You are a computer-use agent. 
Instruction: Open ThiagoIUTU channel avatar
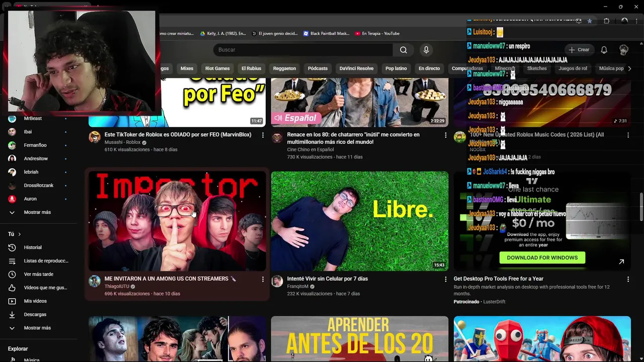coord(95,282)
